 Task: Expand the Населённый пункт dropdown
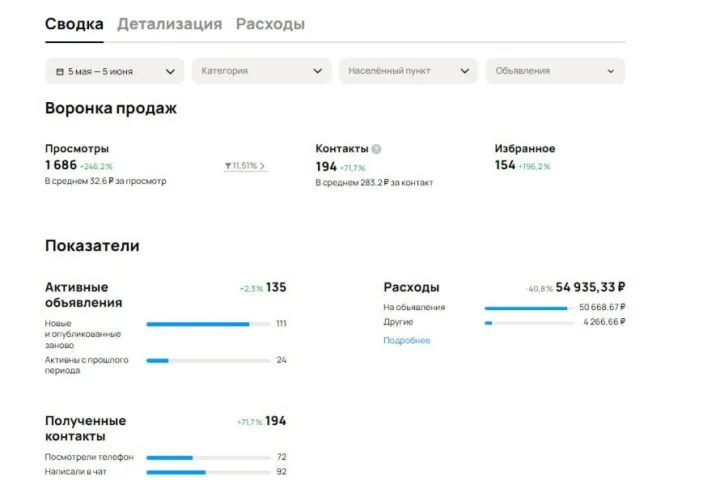(x=409, y=71)
